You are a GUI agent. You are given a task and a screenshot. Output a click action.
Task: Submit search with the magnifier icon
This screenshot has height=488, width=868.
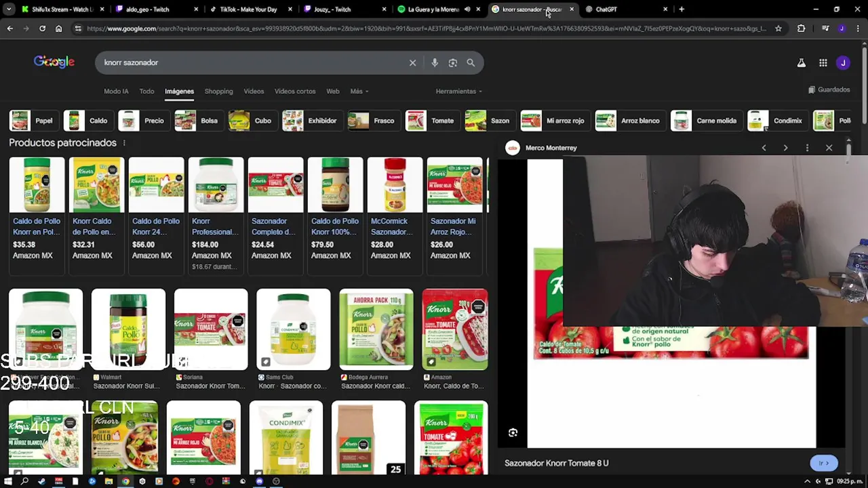471,62
